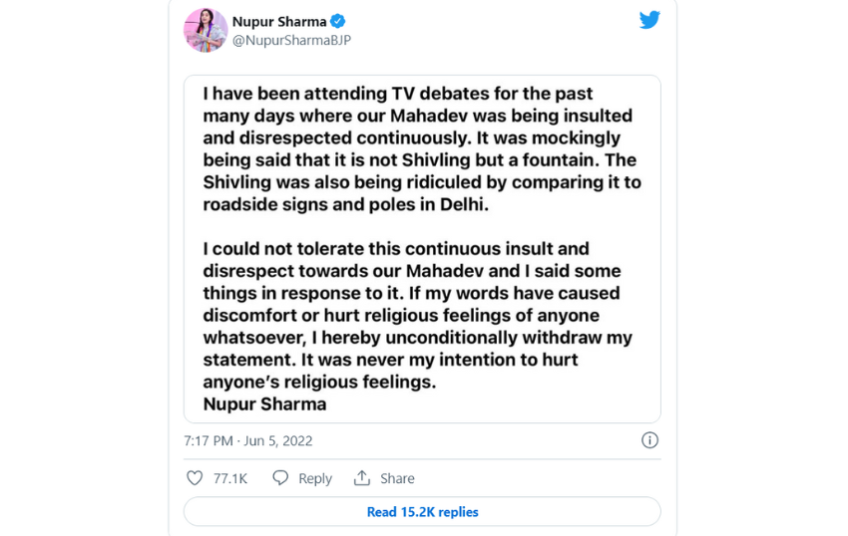Like the tweet with the heart icon
This screenshot has width=848, height=536.
(x=195, y=478)
